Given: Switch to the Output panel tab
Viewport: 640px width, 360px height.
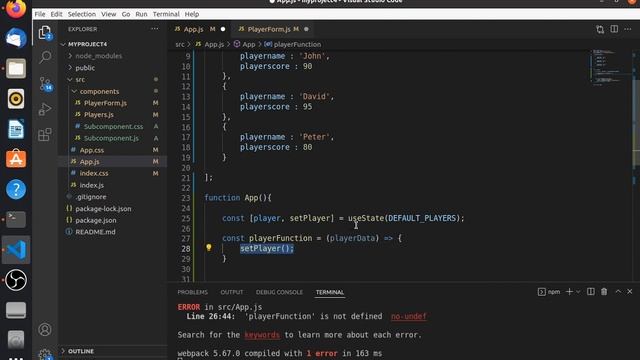Looking at the screenshot, I should (232, 292).
